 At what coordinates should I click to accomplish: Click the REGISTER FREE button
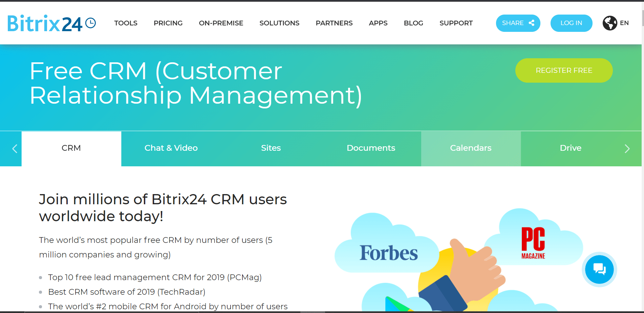pos(564,70)
